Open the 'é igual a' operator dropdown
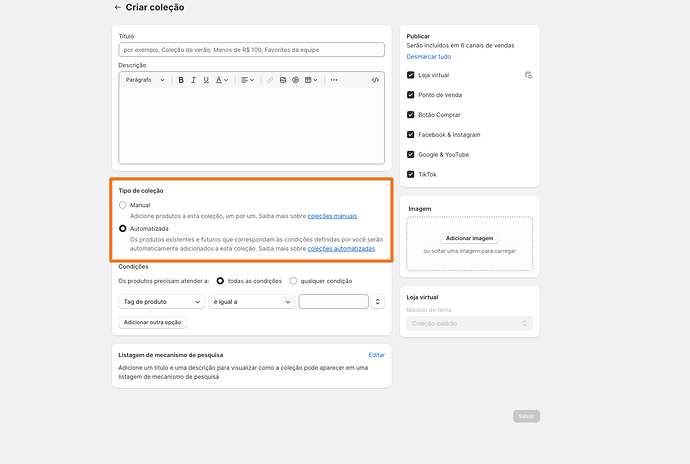This screenshot has height=464, width=690. point(251,301)
